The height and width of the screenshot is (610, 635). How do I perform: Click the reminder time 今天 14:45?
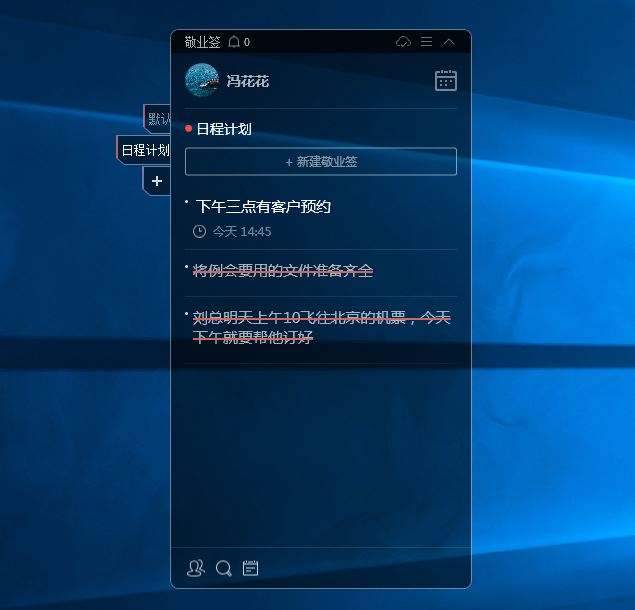pos(242,232)
